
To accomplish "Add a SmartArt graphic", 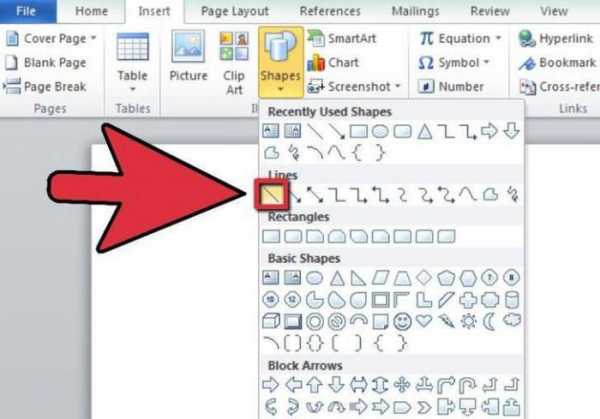I will coord(342,38).
